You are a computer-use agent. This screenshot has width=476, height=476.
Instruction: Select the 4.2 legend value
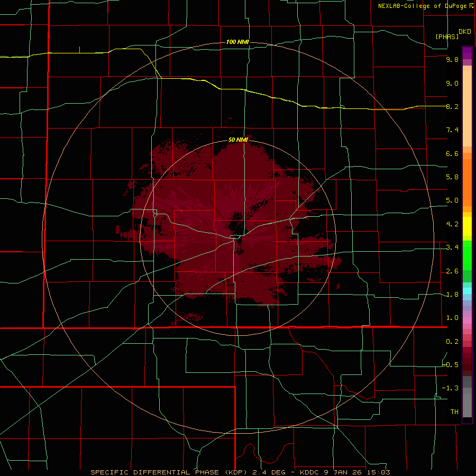pyautogui.click(x=452, y=224)
